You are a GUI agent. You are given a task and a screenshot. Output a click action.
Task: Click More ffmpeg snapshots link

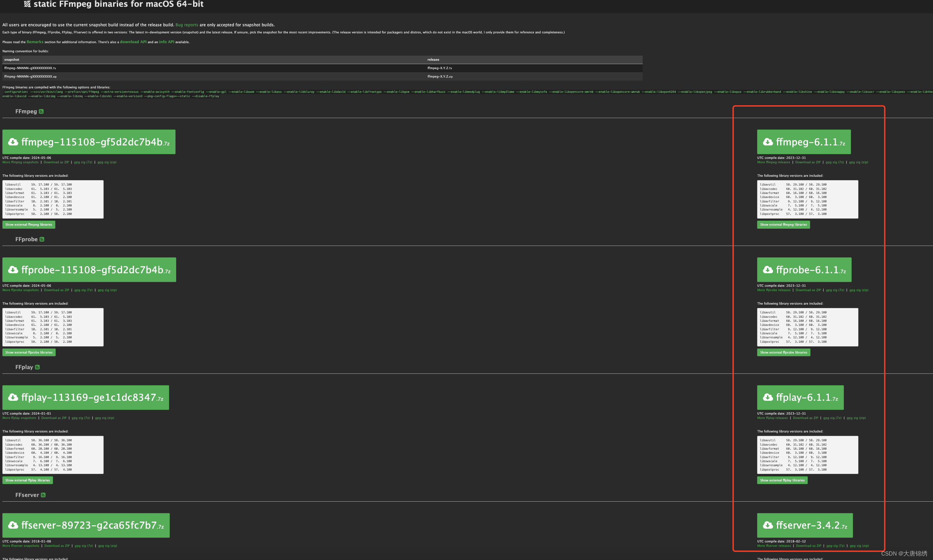[x=20, y=162]
